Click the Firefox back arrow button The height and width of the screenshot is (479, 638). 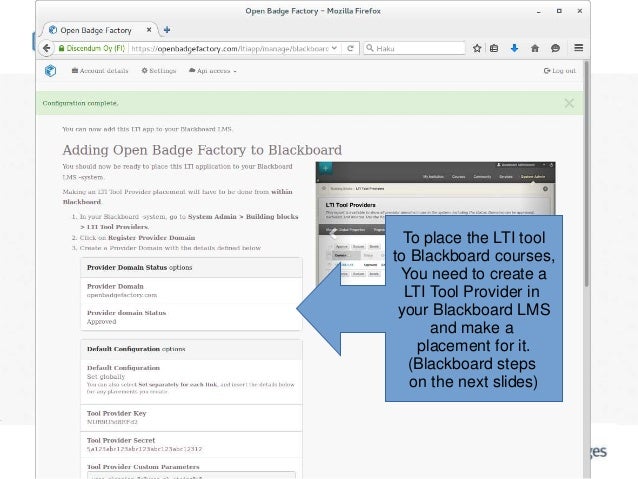46,48
